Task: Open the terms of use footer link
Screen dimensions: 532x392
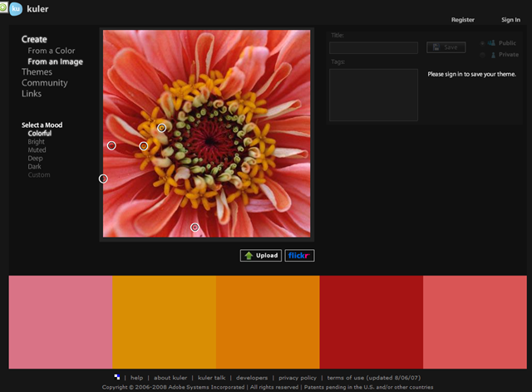Action: click(x=373, y=378)
